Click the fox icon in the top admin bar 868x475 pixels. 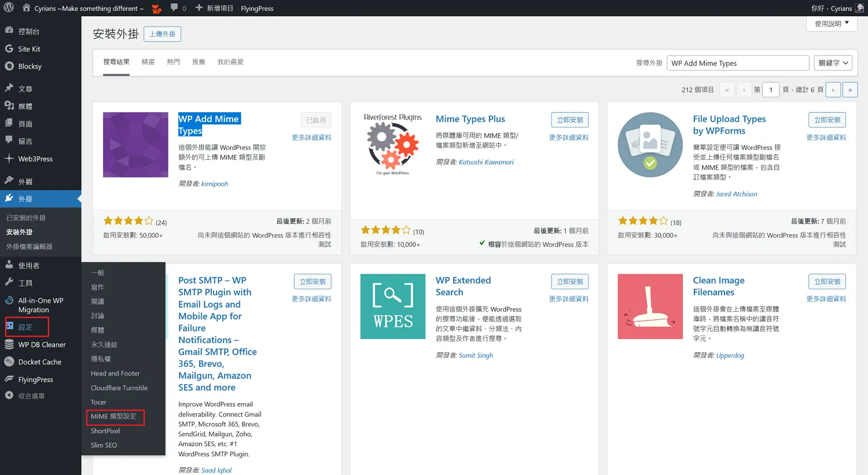[x=155, y=8]
